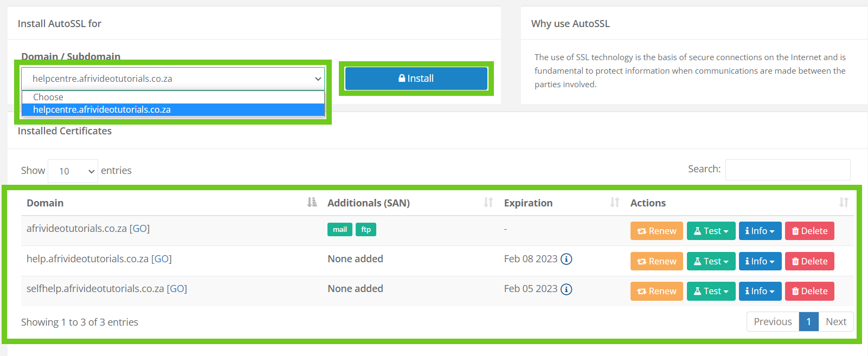Renew the selfhelp.afrivideotutorials.co.za certificate
This screenshot has width=868, height=356.
click(657, 291)
